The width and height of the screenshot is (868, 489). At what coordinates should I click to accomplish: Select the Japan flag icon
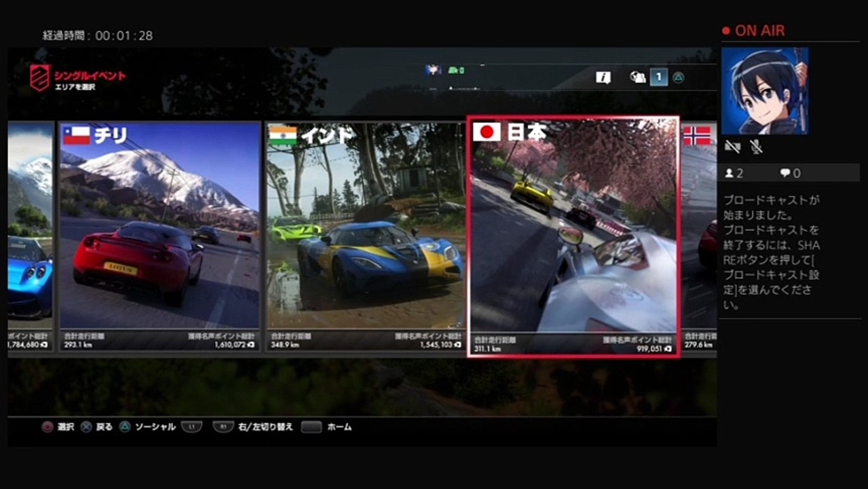pyautogui.click(x=487, y=132)
